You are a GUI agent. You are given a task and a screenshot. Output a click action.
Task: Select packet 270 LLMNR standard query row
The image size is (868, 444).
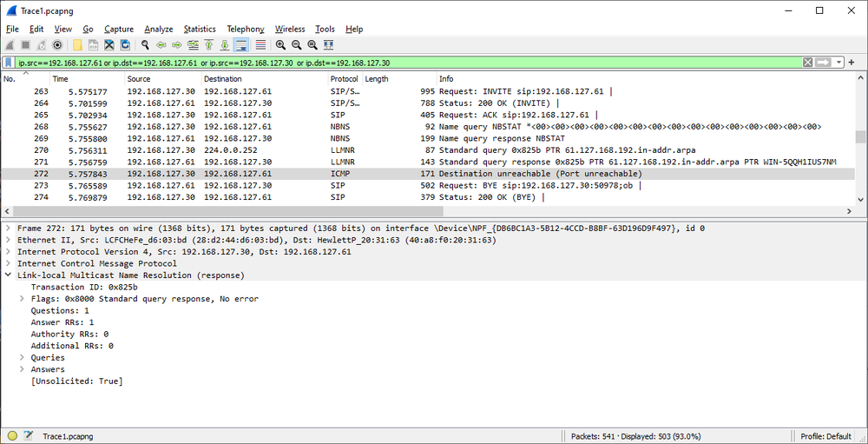point(429,150)
